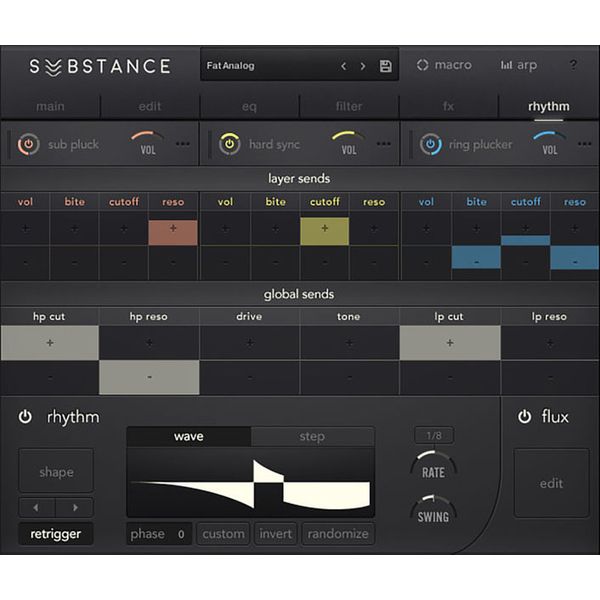600x600 pixels.
Task: Select previous shape with the left arrow
Action: point(37,508)
